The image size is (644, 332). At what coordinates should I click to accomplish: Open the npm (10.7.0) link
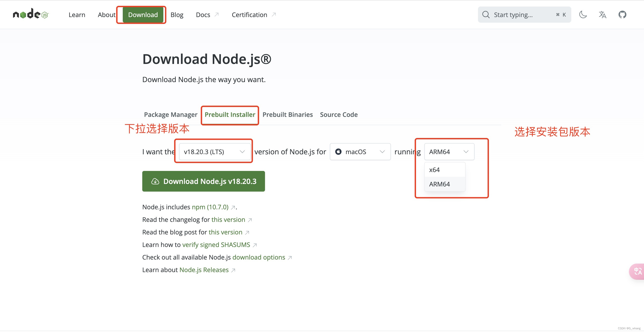point(210,207)
